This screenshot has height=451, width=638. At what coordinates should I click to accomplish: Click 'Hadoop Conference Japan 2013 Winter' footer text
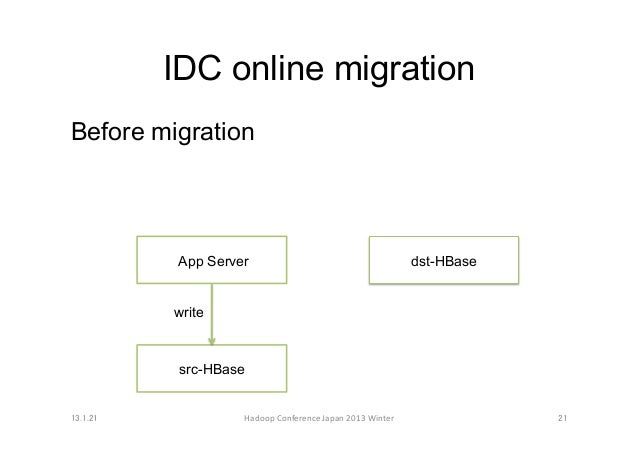[319, 418]
